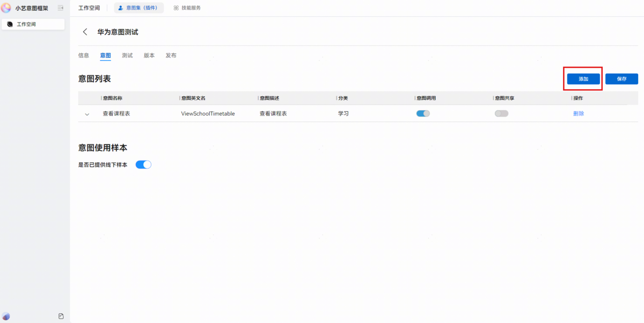Screen dimensions: 644x323
Task: Click the back arrow beside 华为意图测试
Action: pyautogui.click(x=85, y=32)
